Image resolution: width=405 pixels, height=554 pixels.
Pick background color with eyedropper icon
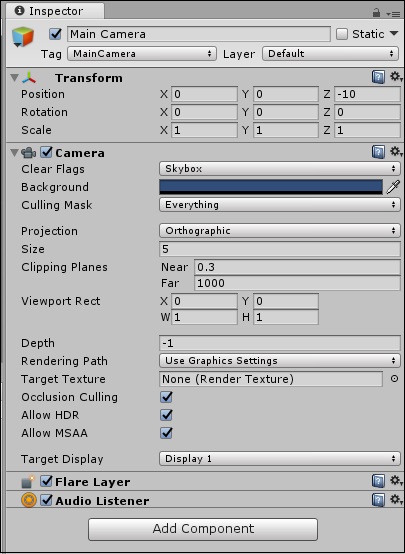point(393,187)
